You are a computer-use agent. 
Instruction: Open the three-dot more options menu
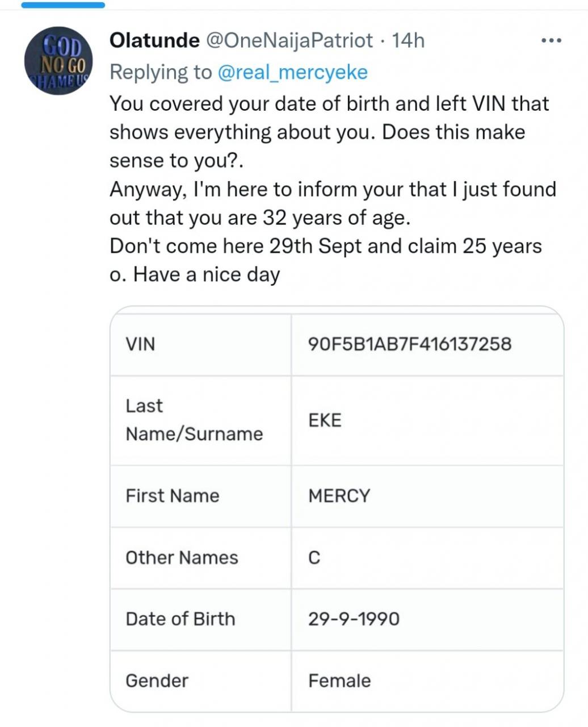[x=551, y=41]
